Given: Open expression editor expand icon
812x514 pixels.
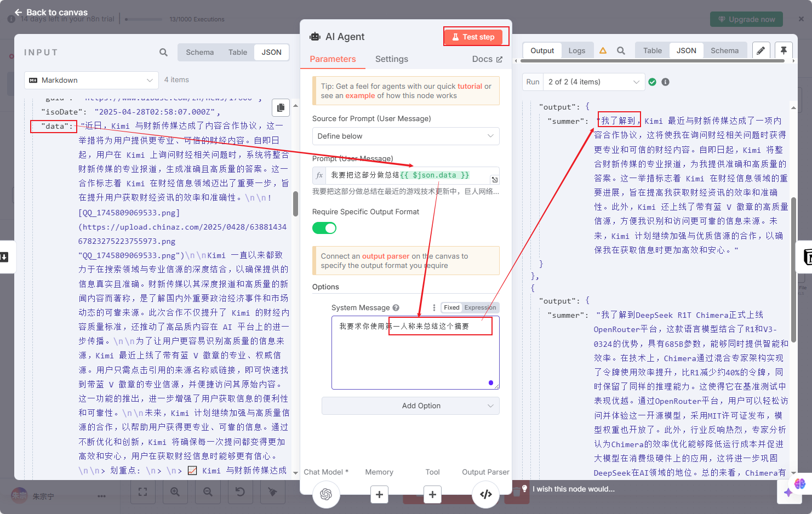Looking at the screenshot, I should pyautogui.click(x=494, y=180).
